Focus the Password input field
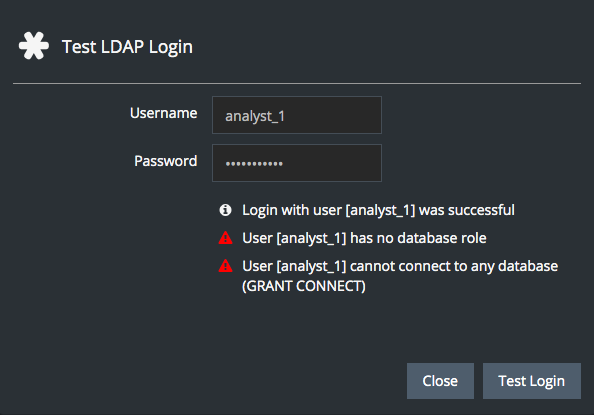594x415 pixels. point(297,163)
